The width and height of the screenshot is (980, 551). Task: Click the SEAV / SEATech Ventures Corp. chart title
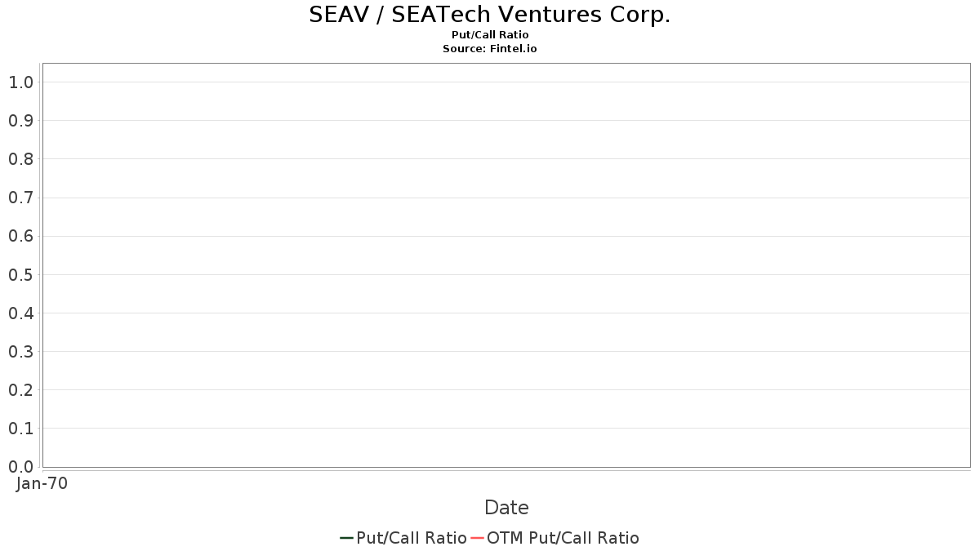click(x=490, y=15)
